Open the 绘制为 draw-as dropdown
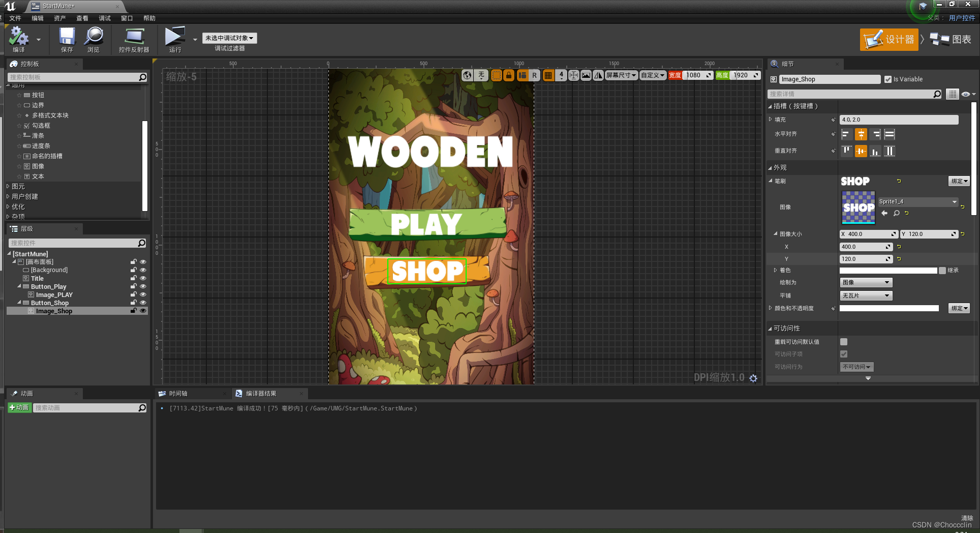Viewport: 980px width, 533px height. pyautogui.click(x=866, y=282)
